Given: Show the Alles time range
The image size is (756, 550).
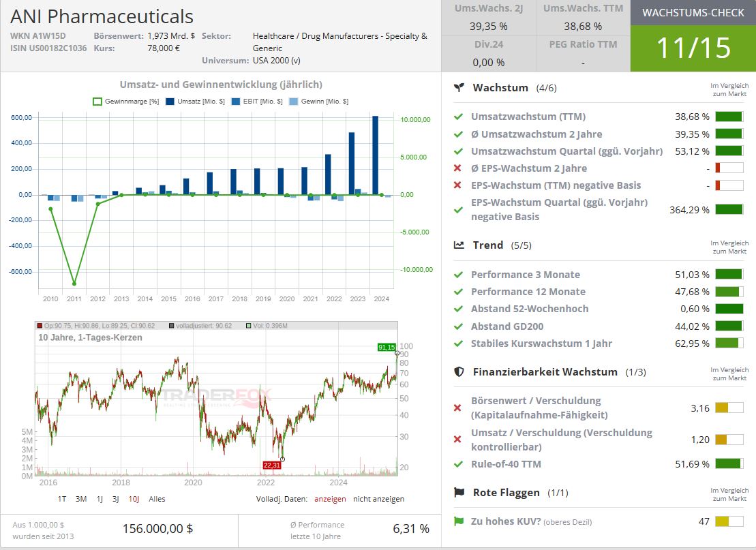Looking at the screenshot, I should click(x=157, y=499).
